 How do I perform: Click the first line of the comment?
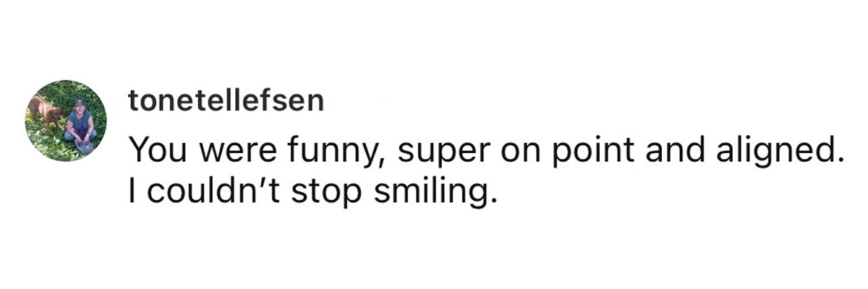[x=486, y=150]
